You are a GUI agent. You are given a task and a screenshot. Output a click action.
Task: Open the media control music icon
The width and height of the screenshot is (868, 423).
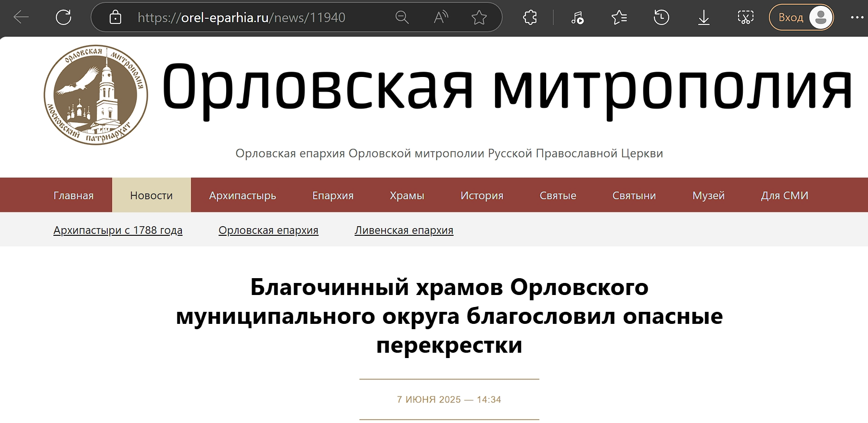(x=577, y=18)
